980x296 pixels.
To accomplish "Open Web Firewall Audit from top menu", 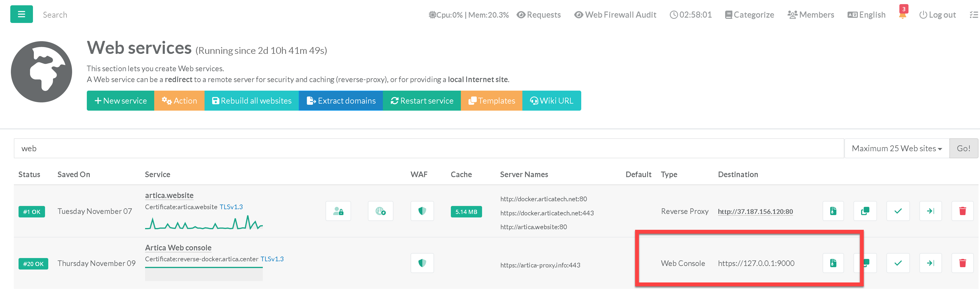I will tap(615, 15).
